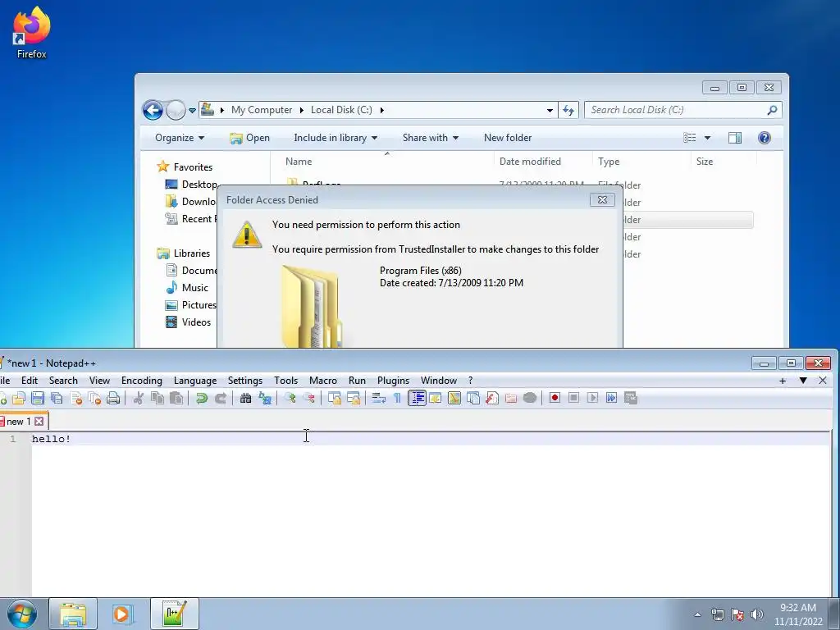Open the Plugins menu
840x630 pixels.
[x=393, y=381]
